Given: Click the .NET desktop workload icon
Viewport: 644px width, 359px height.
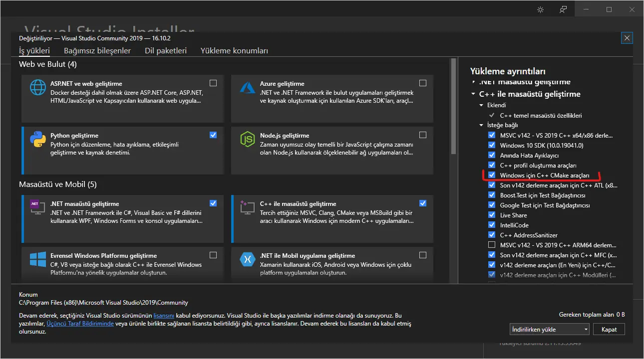Looking at the screenshot, I should point(38,207).
